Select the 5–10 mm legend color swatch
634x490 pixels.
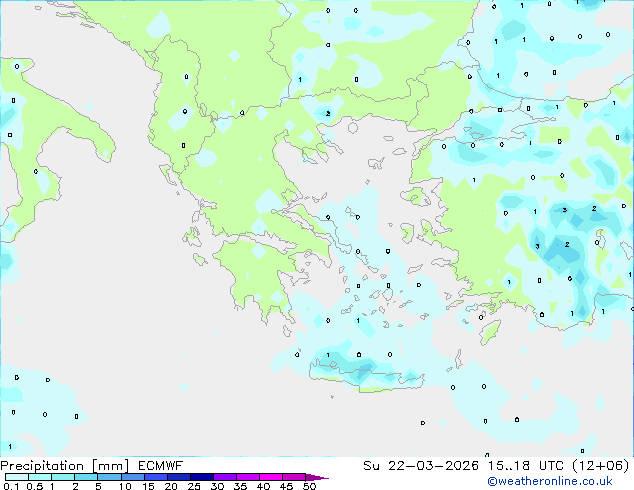click(109, 477)
